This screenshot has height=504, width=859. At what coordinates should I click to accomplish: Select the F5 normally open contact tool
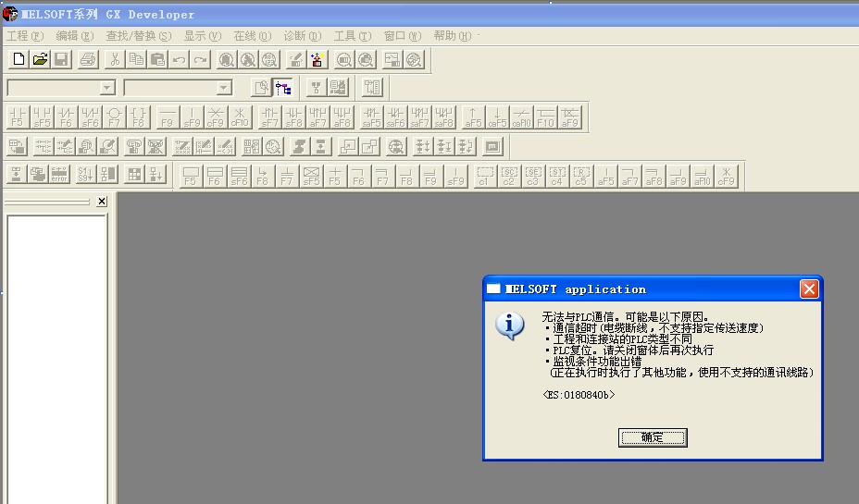pos(18,117)
